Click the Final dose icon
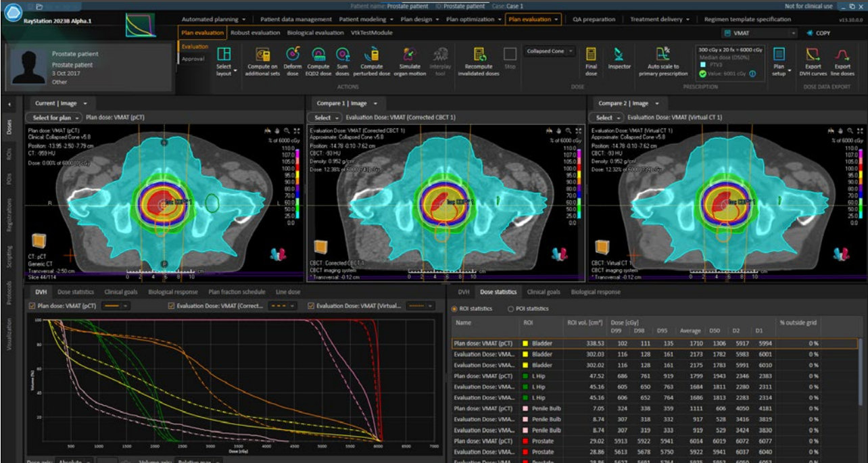868x463 pixels. tap(591, 55)
